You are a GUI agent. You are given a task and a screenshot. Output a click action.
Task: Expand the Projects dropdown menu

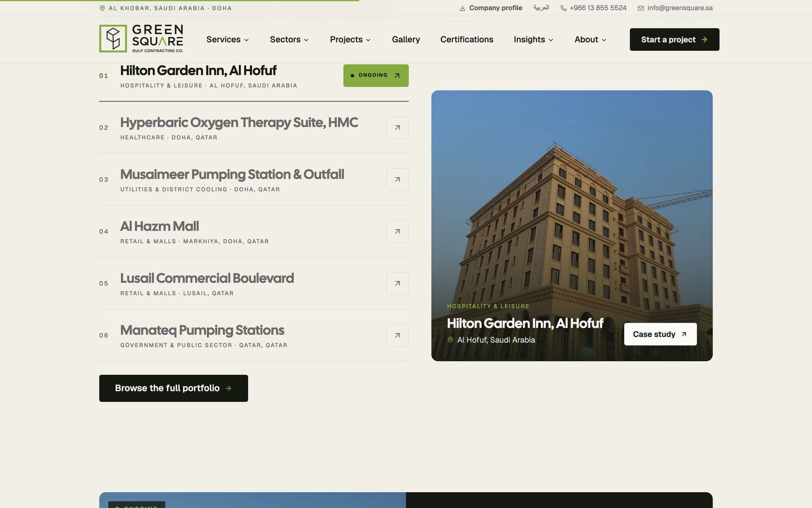[x=350, y=40]
